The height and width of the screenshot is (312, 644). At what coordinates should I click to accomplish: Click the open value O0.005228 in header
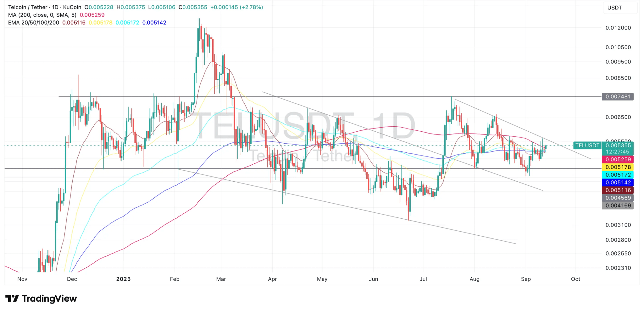point(99,7)
